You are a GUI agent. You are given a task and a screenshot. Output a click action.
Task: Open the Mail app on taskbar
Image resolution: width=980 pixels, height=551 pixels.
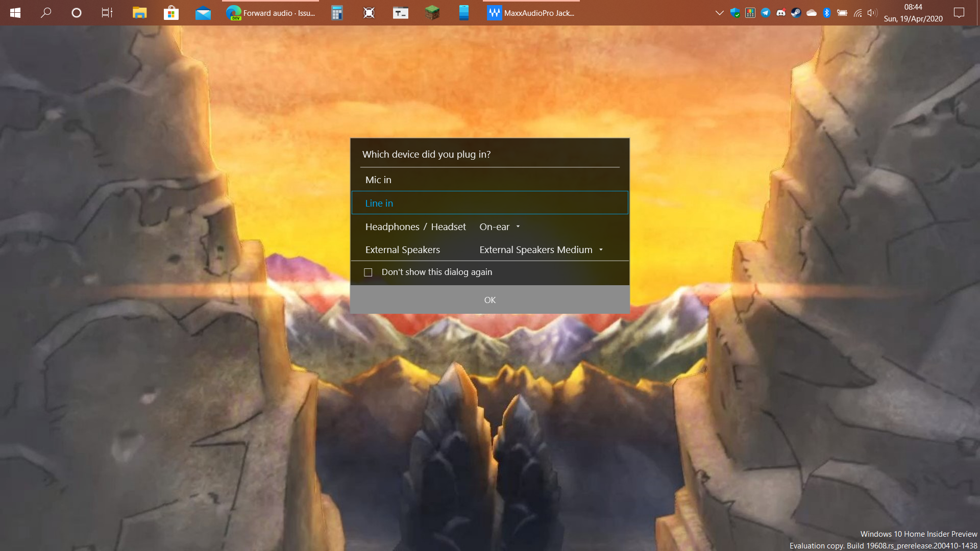[x=203, y=13]
